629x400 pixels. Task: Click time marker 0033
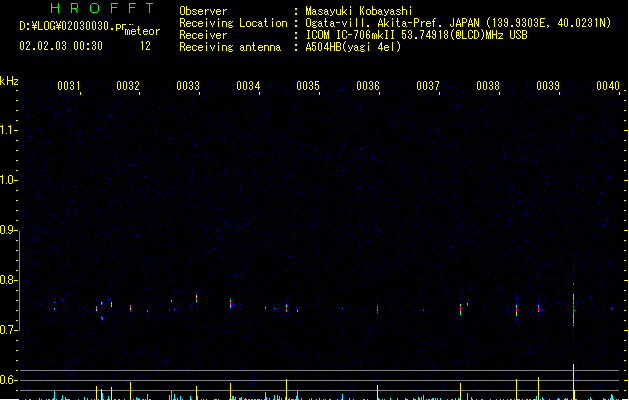(x=188, y=86)
